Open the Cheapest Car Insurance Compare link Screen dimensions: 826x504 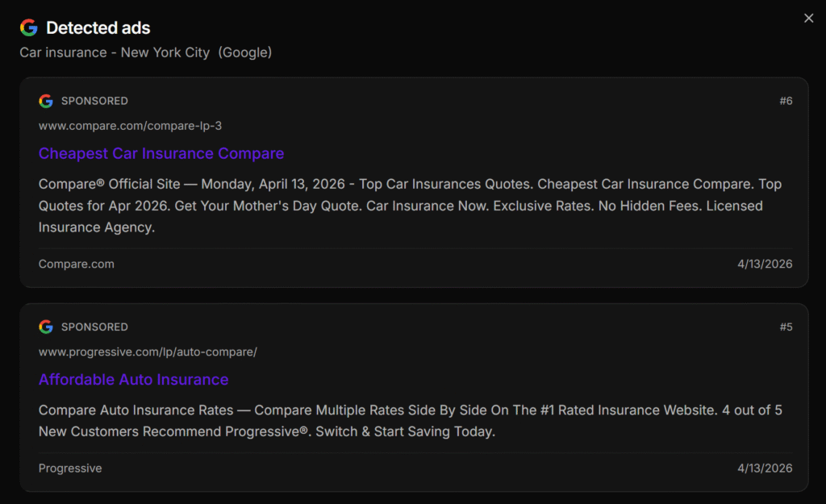(161, 153)
